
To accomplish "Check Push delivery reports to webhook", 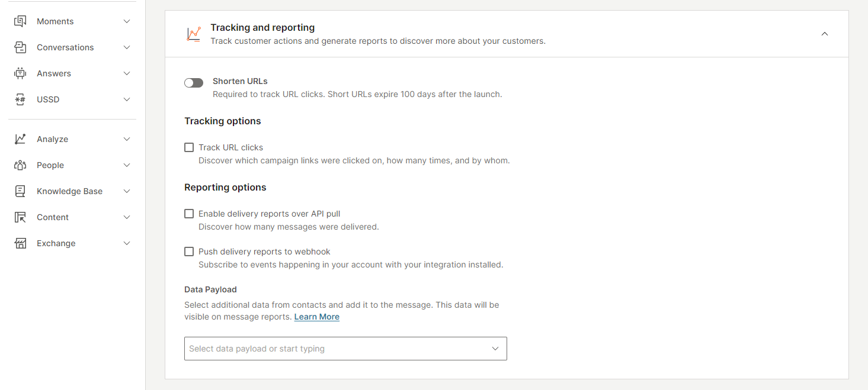I will pyautogui.click(x=189, y=252).
